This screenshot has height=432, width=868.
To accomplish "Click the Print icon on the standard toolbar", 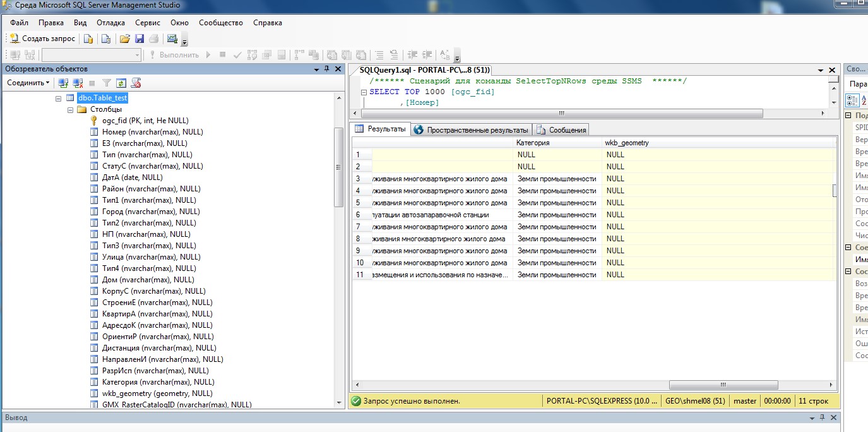I will pos(155,39).
